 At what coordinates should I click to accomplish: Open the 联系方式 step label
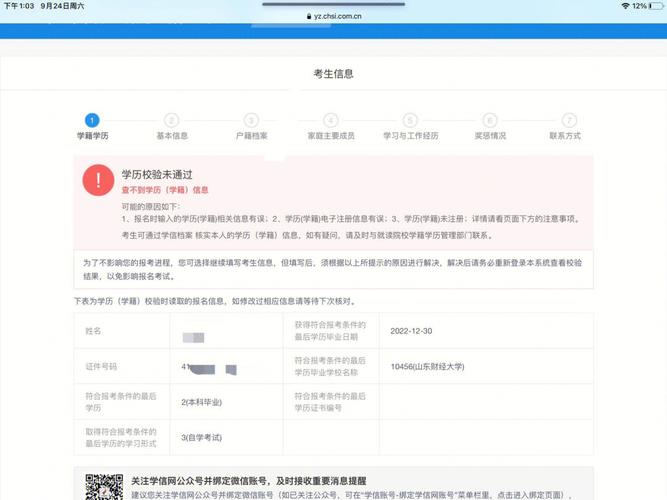(565, 136)
